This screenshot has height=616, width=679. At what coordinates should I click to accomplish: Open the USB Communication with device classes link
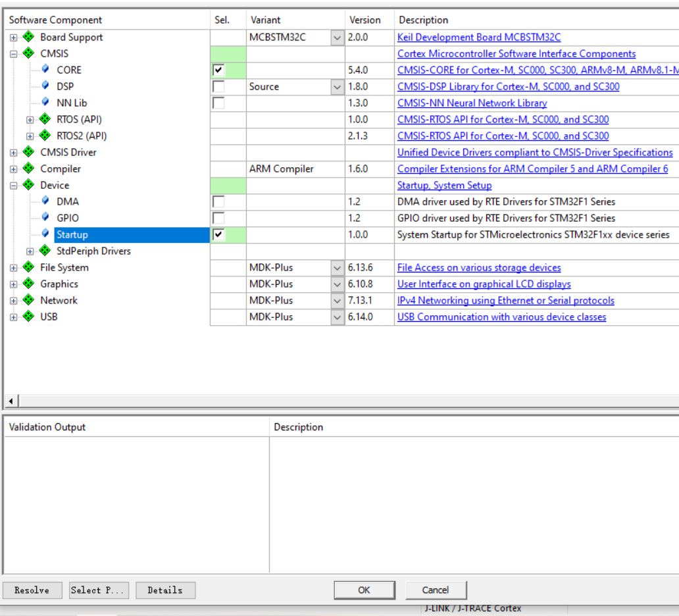click(501, 317)
